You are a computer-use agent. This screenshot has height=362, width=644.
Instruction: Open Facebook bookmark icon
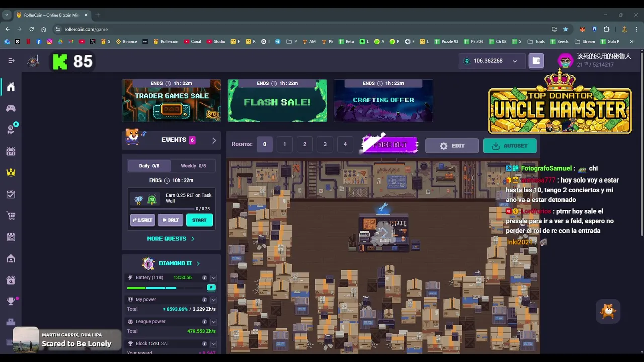click(x=39, y=42)
